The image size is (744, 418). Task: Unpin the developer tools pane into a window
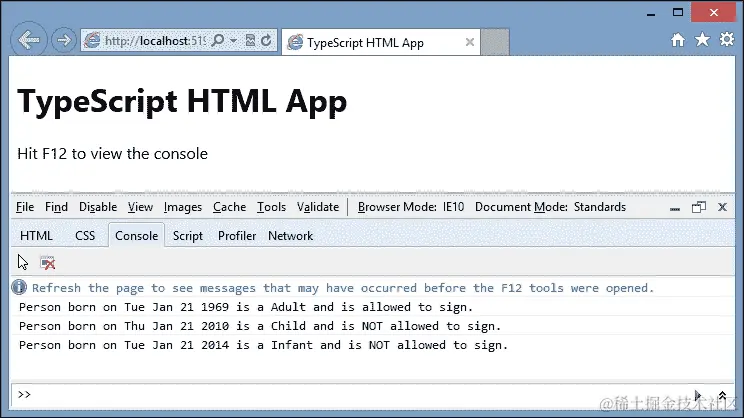(x=698, y=207)
